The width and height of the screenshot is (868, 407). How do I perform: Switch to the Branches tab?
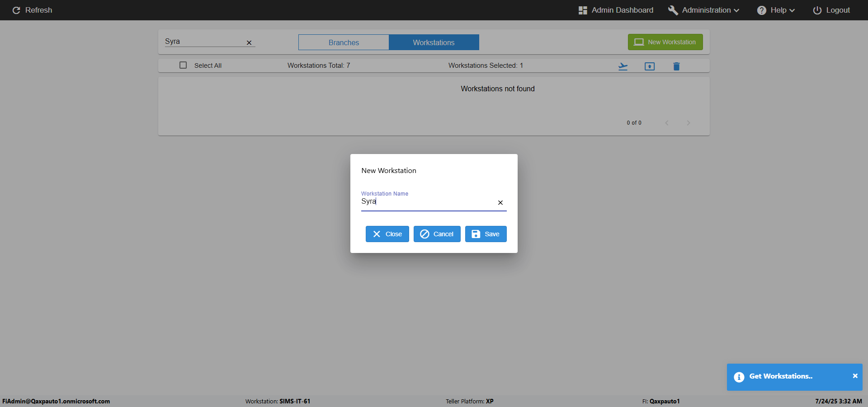344,42
